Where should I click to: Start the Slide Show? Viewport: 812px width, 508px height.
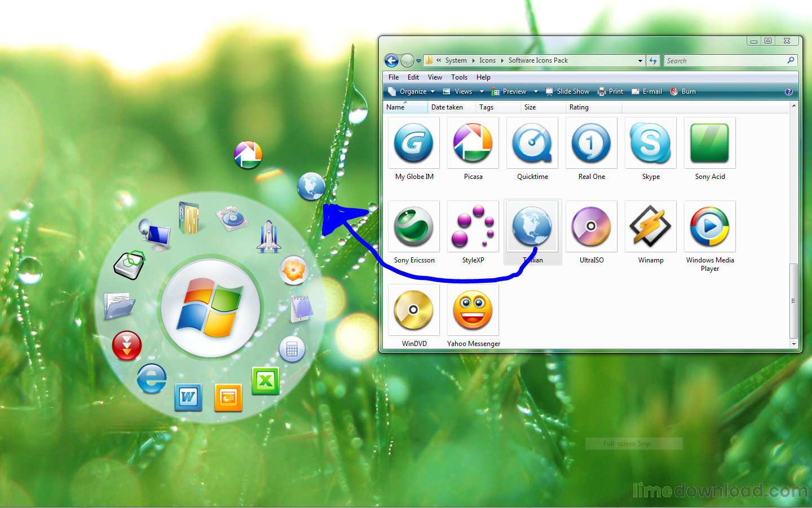pos(567,91)
